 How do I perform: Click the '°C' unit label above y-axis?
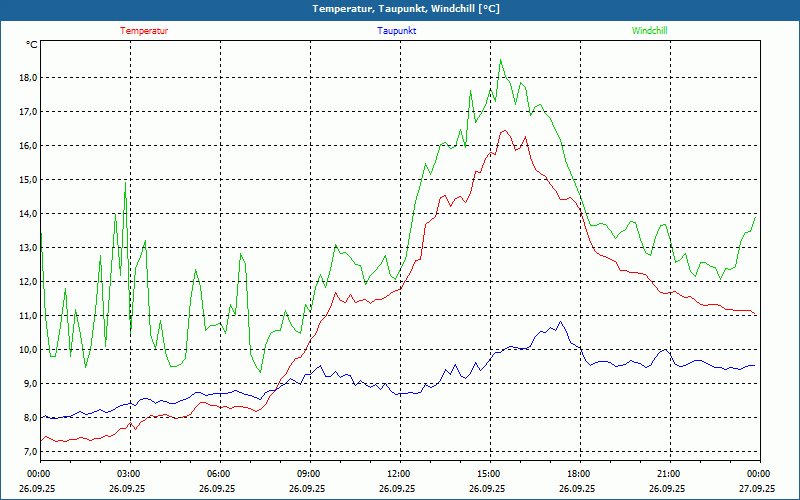pyautogui.click(x=32, y=44)
